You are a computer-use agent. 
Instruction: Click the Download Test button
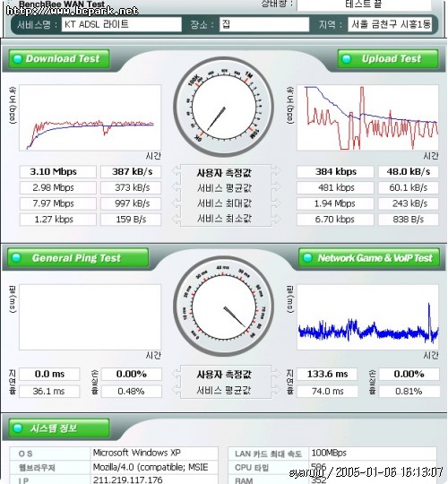pos(59,58)
